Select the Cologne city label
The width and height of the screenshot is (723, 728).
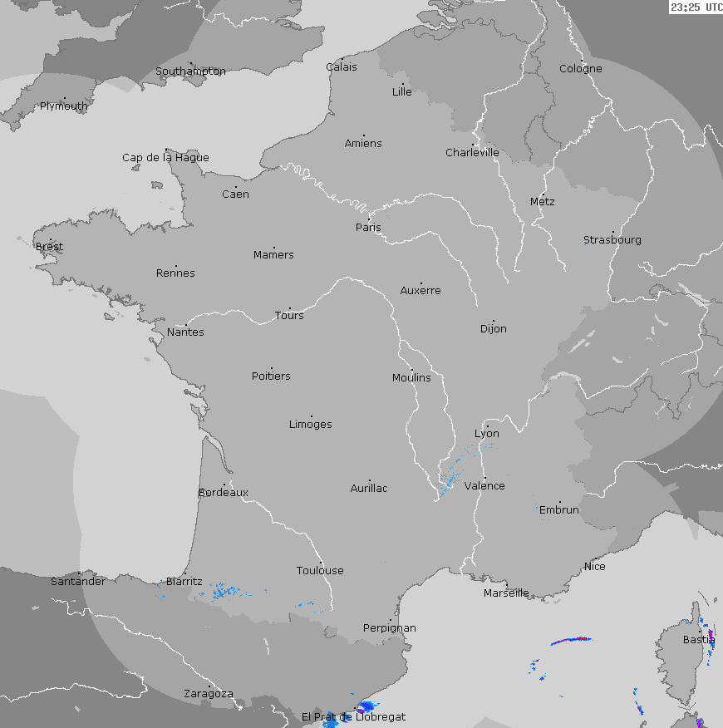pyautogui.click(x=580, y=69)
